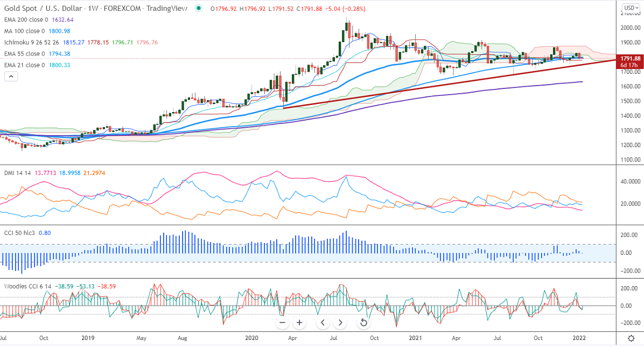The width and height of the screenshot is (644, 347).
Task: Click the 2000.00 price axis label
Action: point(631,28)
